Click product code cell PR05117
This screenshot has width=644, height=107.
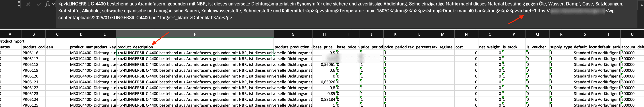[34, 59]
